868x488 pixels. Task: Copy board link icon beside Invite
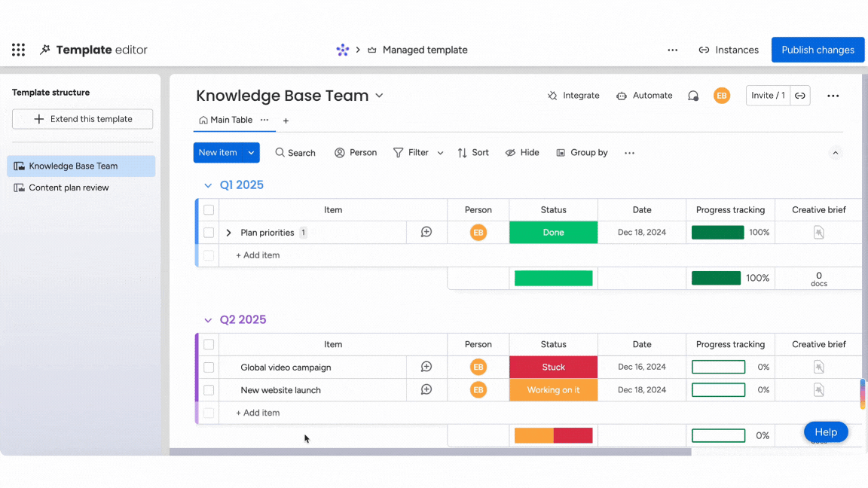pos(800,96)
